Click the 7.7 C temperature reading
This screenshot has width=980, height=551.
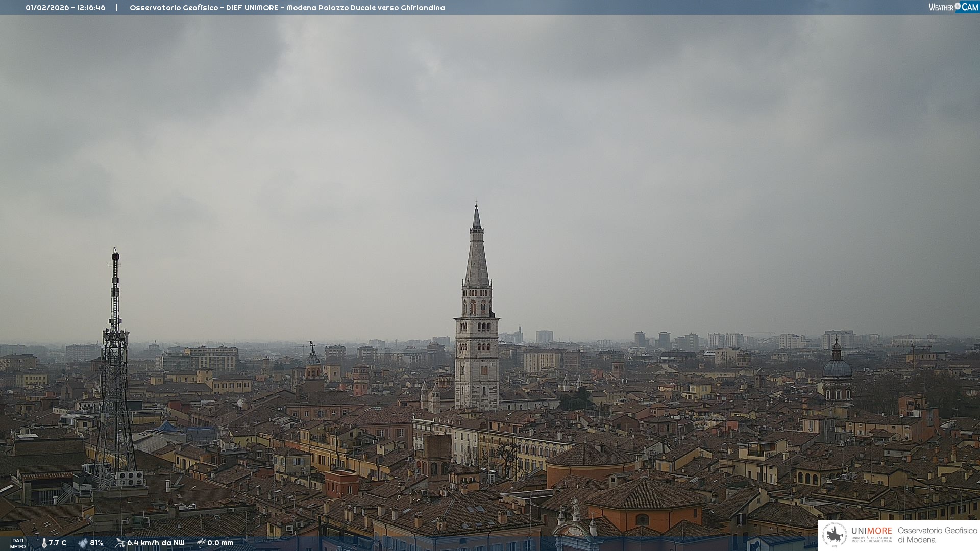click(58, 543)
